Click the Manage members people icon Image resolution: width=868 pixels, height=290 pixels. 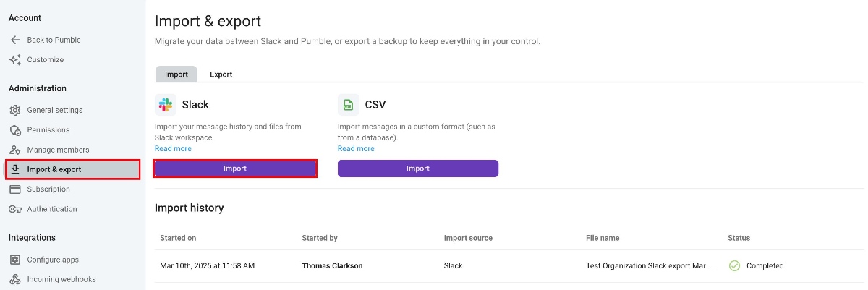[15, 150]
